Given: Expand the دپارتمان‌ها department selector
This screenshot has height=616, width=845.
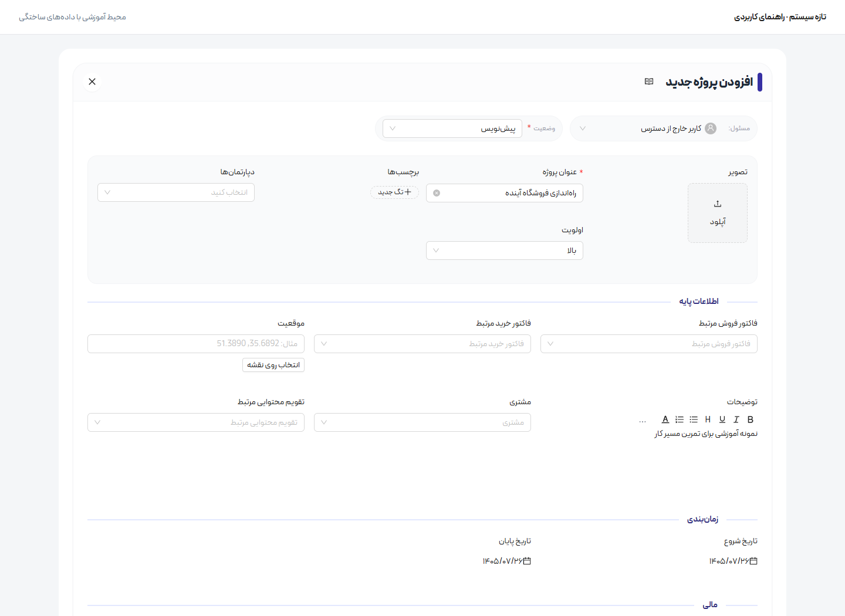Looking at the screenshot, I should tap(176, 192).
